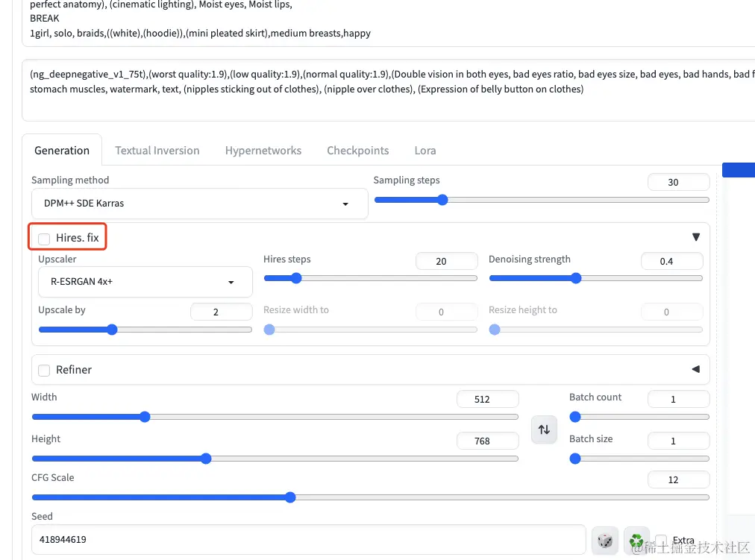This screenshot has width=755, height=560.
Task: Check the Extra seed checkbox
Action: 661,540
